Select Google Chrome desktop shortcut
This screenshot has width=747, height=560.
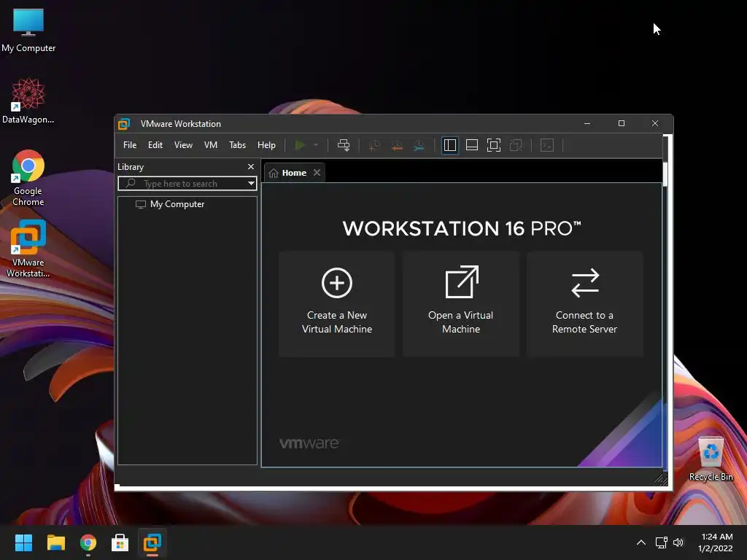point(28,178)
